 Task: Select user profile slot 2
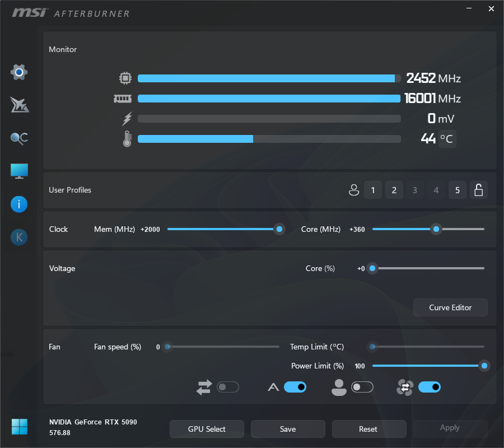coord(394,190)
